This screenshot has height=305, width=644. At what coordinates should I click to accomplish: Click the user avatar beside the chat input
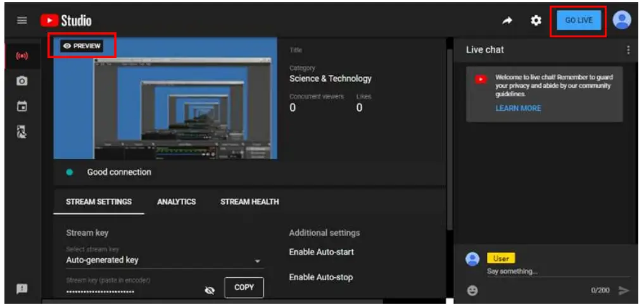pos(473,259)
